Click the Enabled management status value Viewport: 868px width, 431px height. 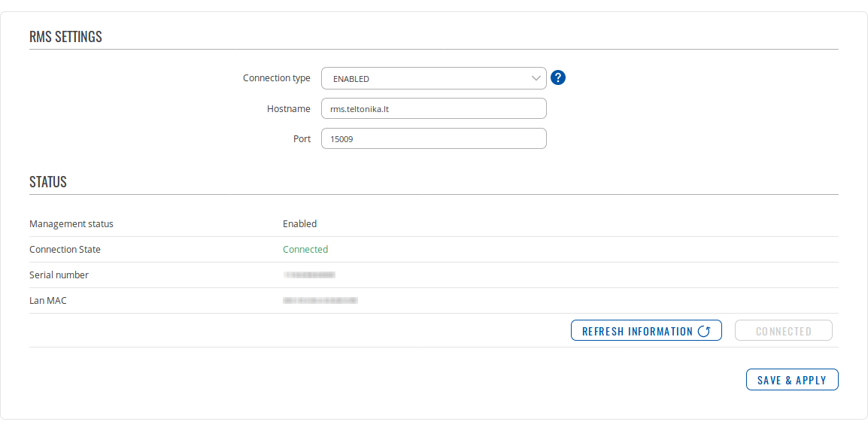(299, 223)
